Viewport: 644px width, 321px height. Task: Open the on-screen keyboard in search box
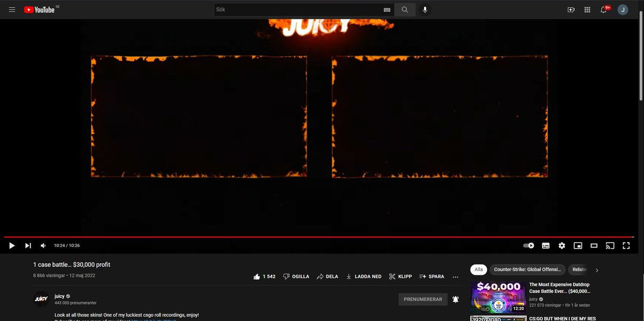pos(387,10)
